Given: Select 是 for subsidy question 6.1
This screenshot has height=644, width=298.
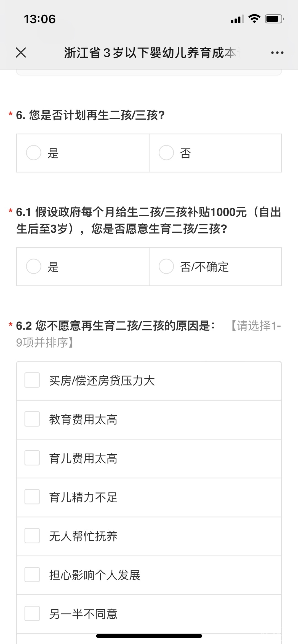Looking at the screenshot, I should coord(34,266).
